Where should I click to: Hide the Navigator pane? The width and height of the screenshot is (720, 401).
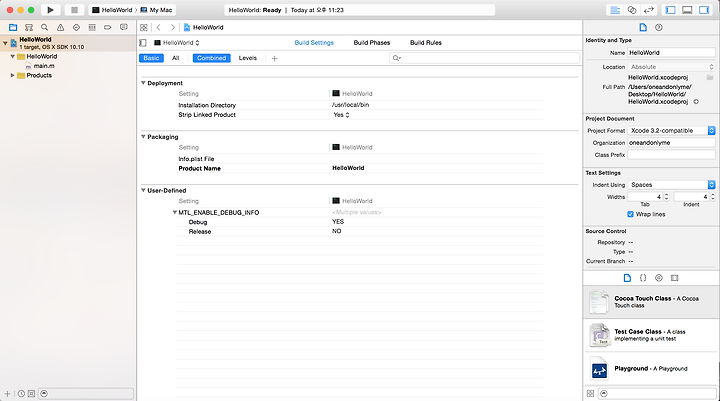point(670,10)
